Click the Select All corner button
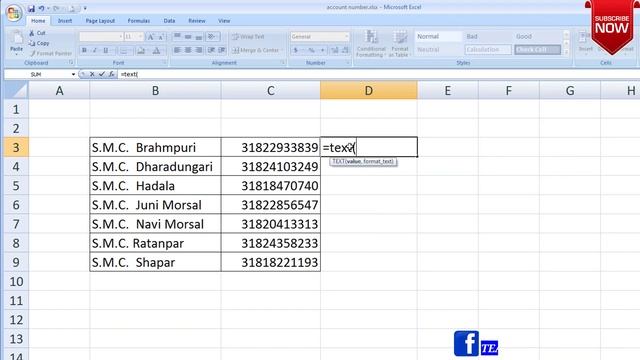640x360 pixels. tap(16, 90)
